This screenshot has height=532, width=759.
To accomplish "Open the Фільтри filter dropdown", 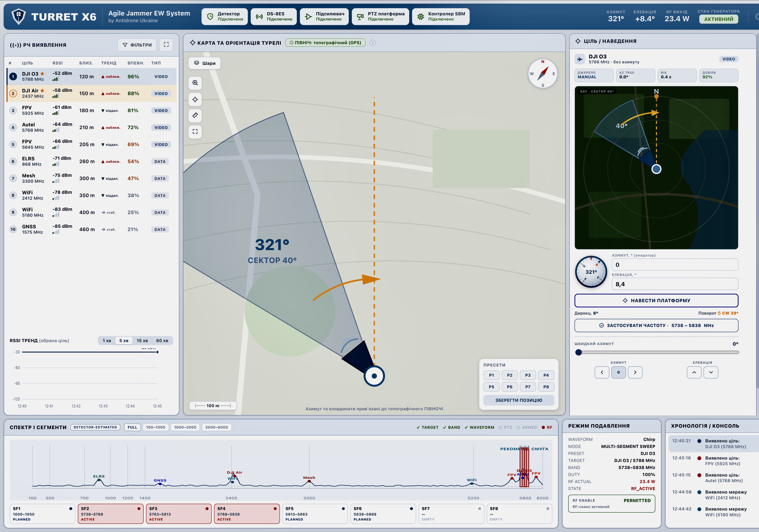I will pyautogui.click(x=137, y=45).
